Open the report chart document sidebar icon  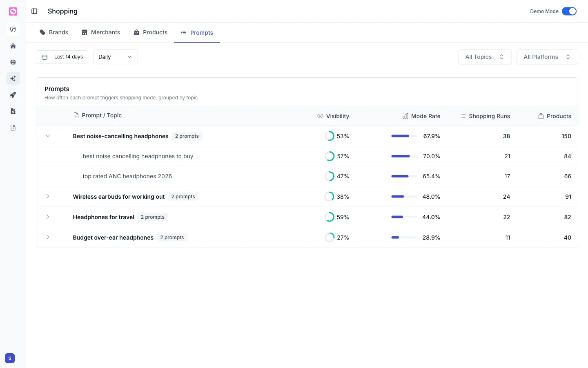[x=13, y=128]
